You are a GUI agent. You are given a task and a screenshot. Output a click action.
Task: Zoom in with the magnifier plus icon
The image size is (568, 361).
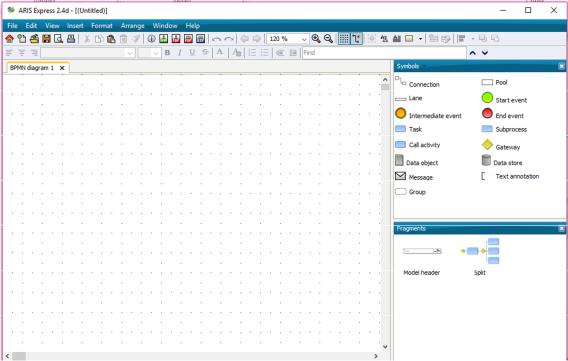(x=316, y=39)
